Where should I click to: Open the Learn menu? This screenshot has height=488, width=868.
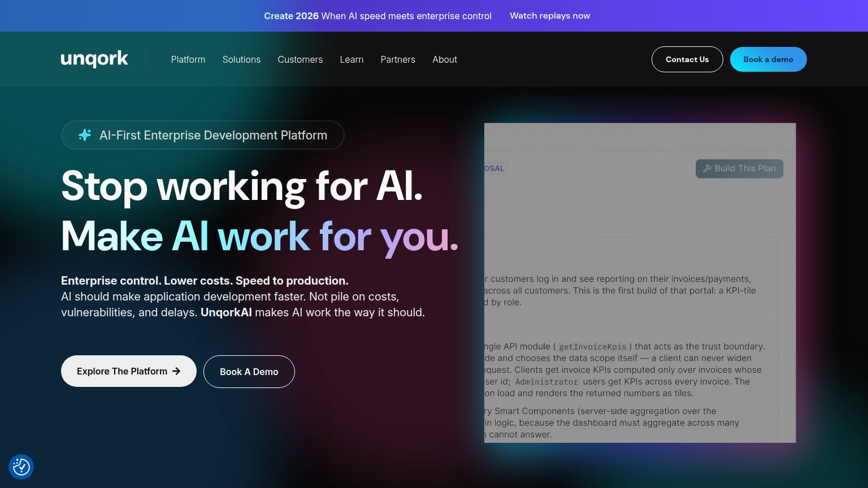coord(351,59)
